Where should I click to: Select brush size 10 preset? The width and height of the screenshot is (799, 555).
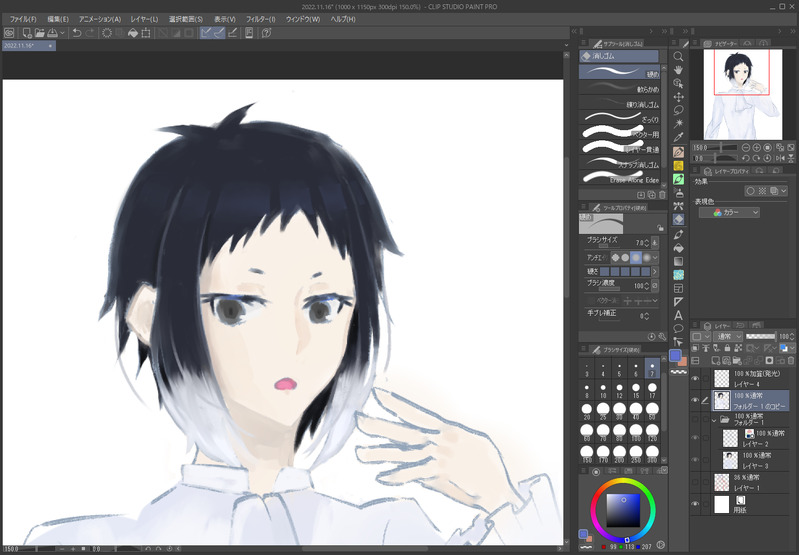(x=603, y=391)
